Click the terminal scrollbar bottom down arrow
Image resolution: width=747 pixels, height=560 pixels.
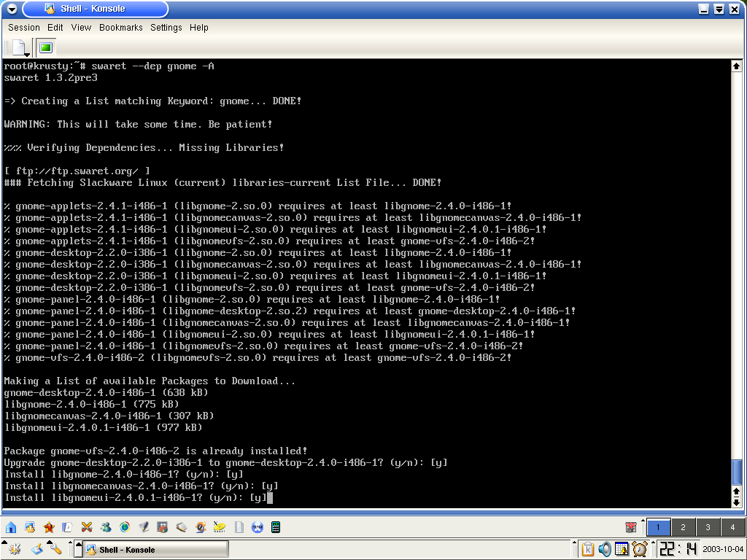click(x=737, y=502)
